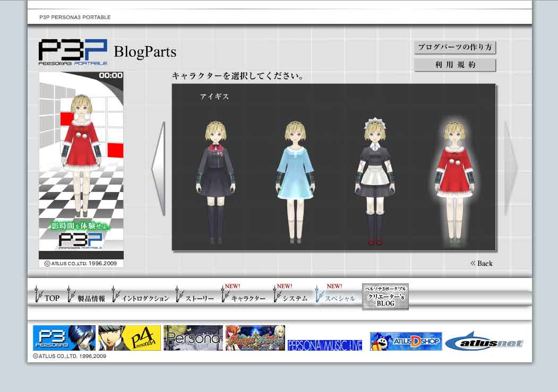Select Aigis in the red Santa dress
Viewport: 558px width, 392px height.
click(x=454, y=182)
